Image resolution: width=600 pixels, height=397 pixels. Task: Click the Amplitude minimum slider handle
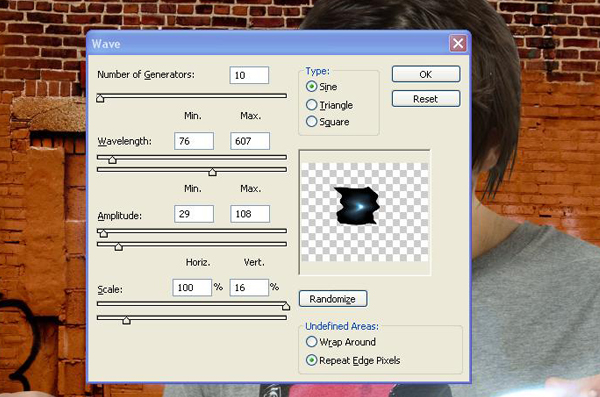(x=103, y=233)
